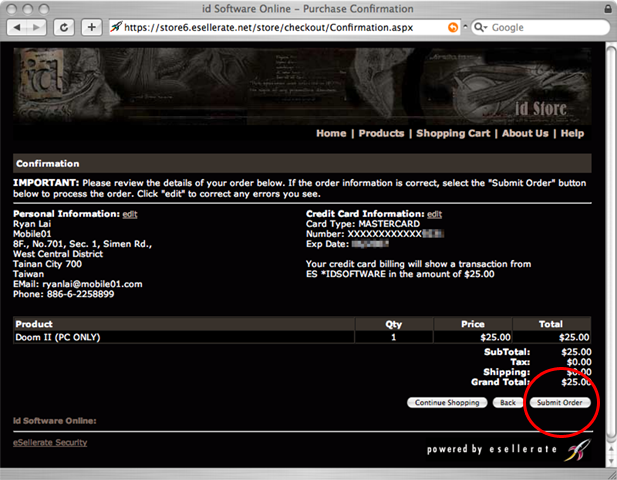Click the id logo in the banner
Screen dimensions: 617x480
tap(42, 74)
